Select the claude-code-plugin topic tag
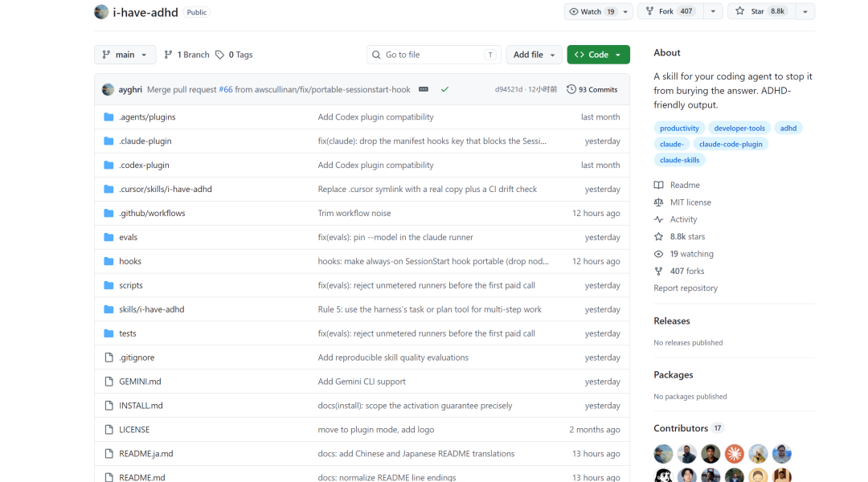This screenshot has height=482, width=868. tap(730, 144)
